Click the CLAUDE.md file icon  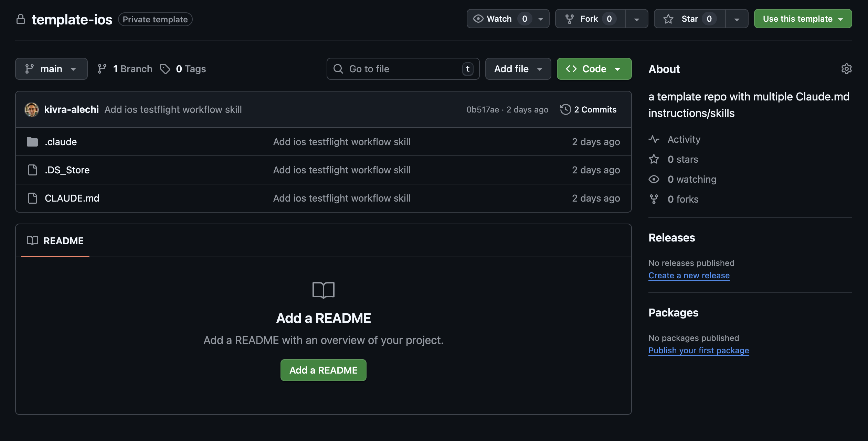point(33,198)
